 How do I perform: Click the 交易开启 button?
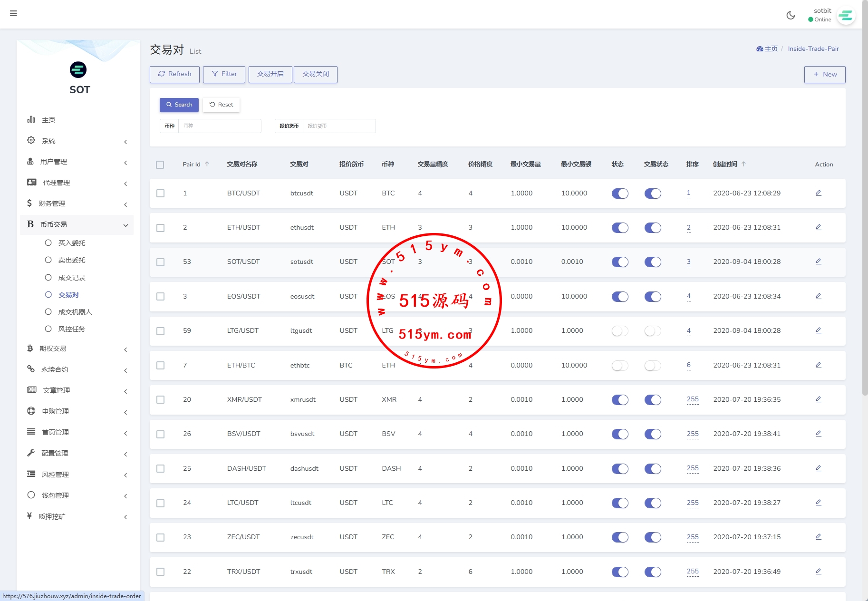coord(270,74)
